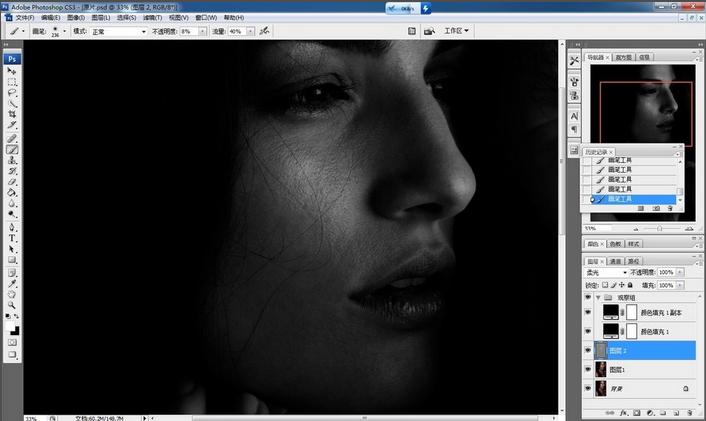Open brush 不透明度 slider arrow

203,31
